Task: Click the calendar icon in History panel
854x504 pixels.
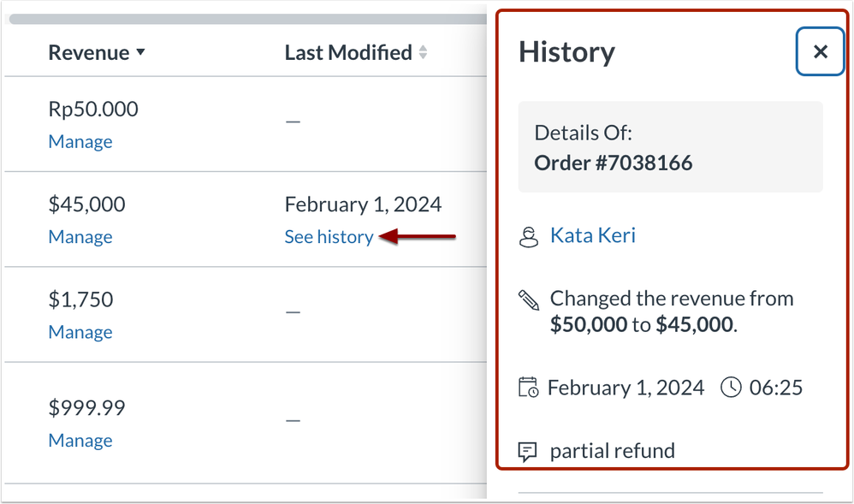Action: pyautogui.click(x=529, y=388)
